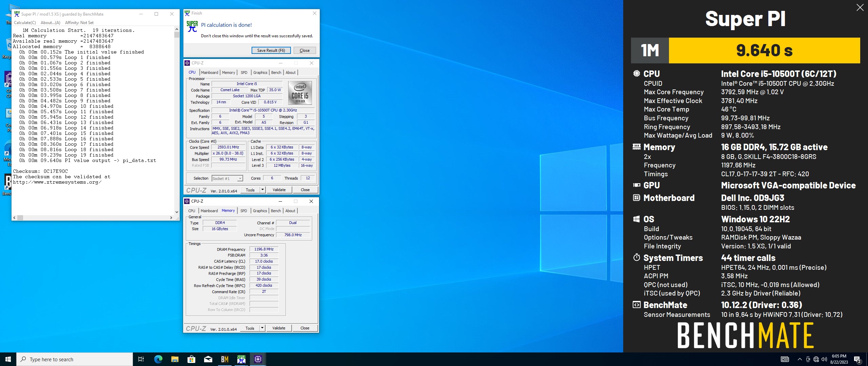
Task: Click Tools button in upper CPU-Z
Action: coord(250,190)
